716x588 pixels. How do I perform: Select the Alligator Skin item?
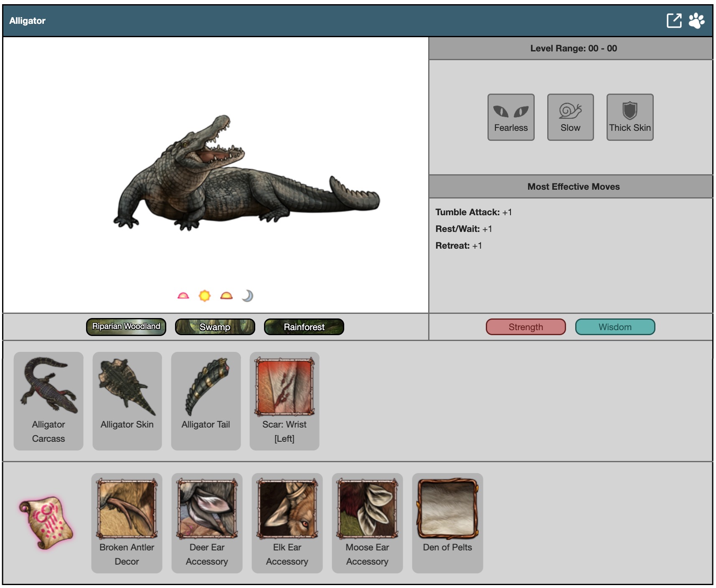pos(127,400)
